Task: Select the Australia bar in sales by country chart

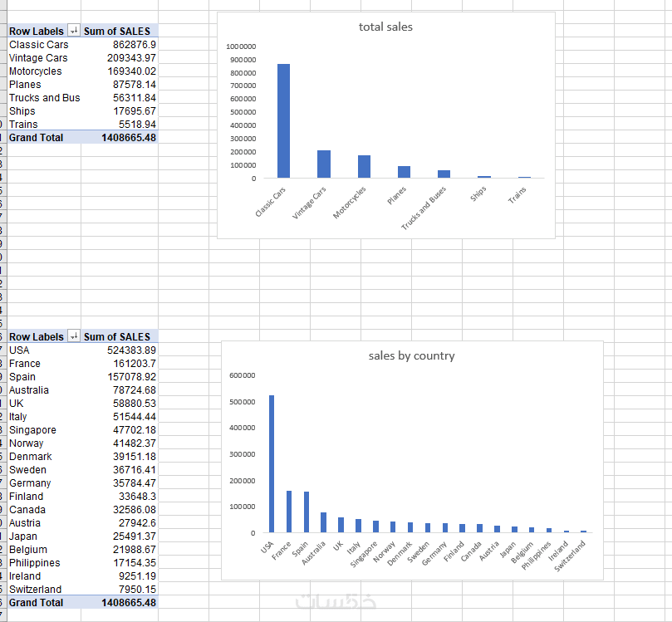Action: 324,522
